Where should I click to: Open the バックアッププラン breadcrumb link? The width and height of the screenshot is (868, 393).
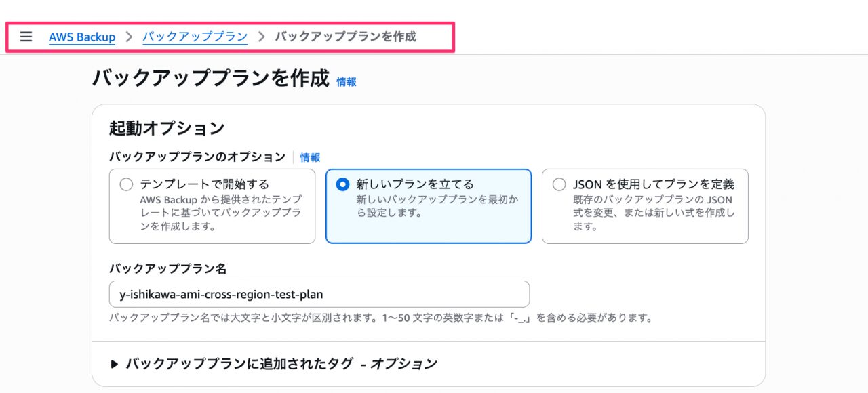click(195, 37)
